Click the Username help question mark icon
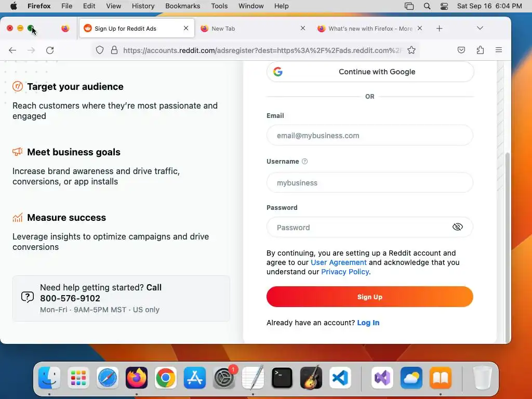Screen dimensions: 532x399 [304, 162]
